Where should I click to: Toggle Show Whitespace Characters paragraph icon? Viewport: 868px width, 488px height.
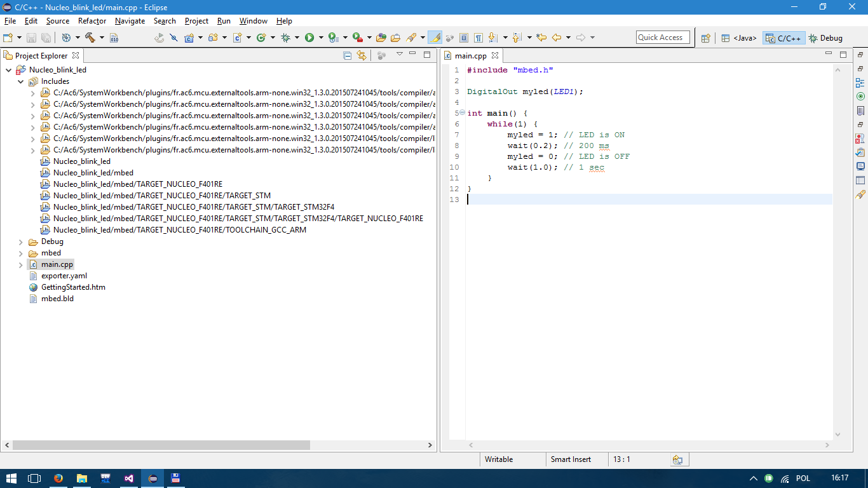[x=478, y=37]
